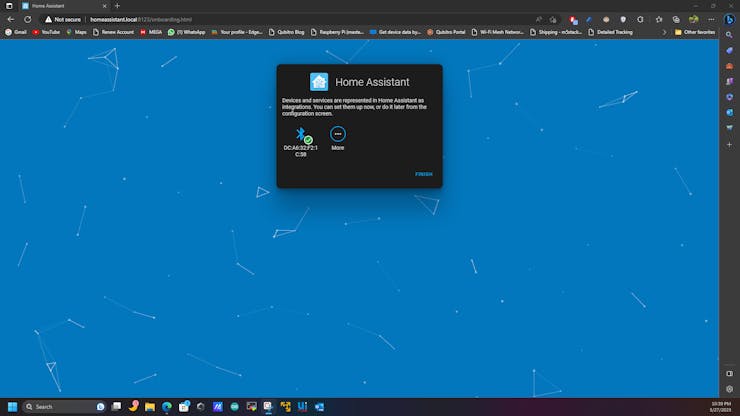740x416 pixels.
Task: Open a new tab with the plus button
Action: (117, 6)
